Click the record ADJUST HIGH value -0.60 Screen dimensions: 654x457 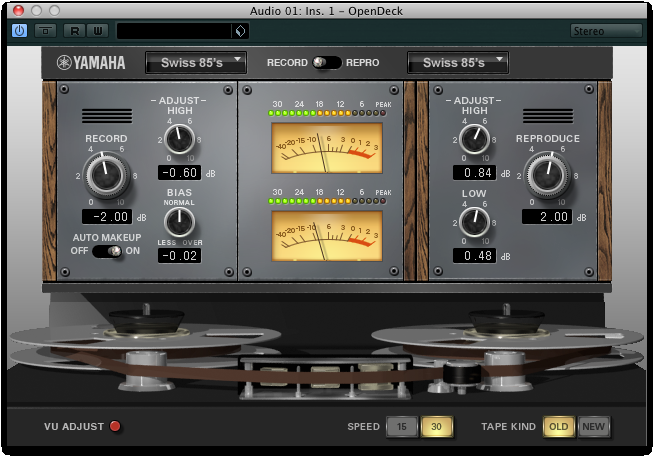(180, 172)
